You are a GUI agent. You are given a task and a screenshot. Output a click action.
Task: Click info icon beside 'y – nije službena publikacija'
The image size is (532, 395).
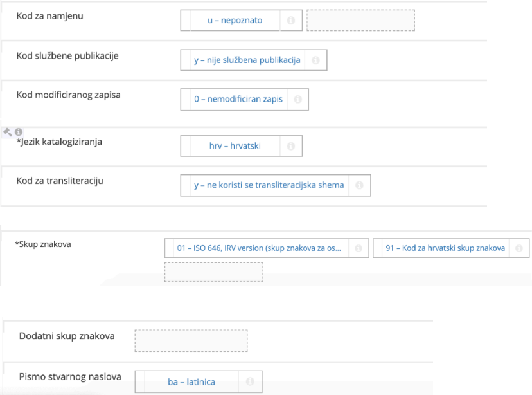[x=315, y=60]
